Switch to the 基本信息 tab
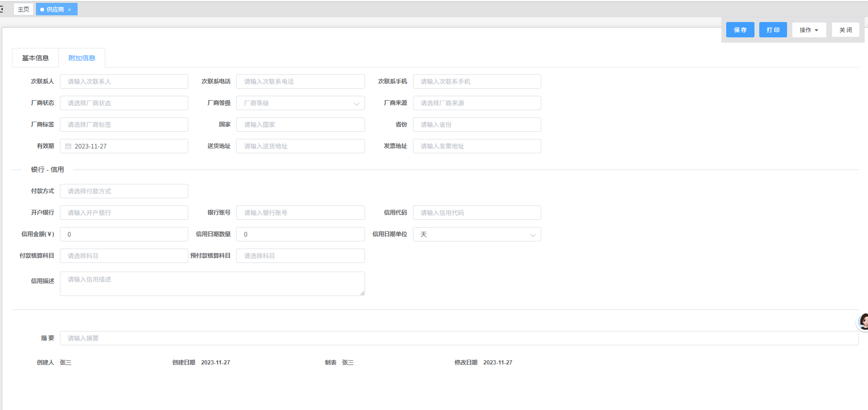The width and height of the screenshot is (868, 410). pos(35,58)
